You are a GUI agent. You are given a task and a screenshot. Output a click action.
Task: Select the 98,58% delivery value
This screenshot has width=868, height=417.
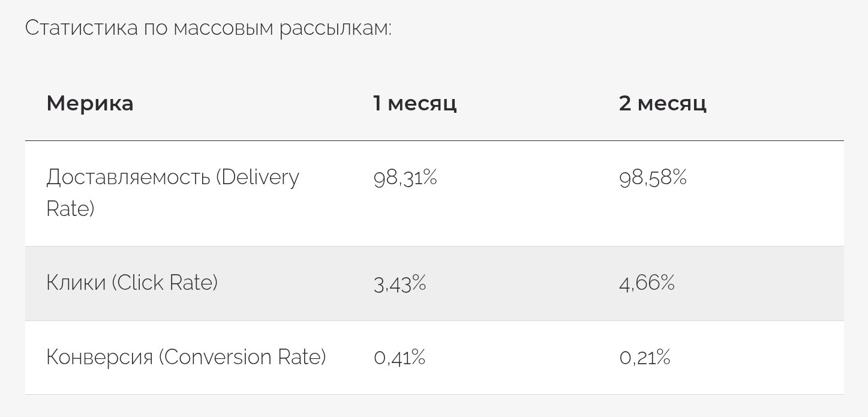coord(653,178)
